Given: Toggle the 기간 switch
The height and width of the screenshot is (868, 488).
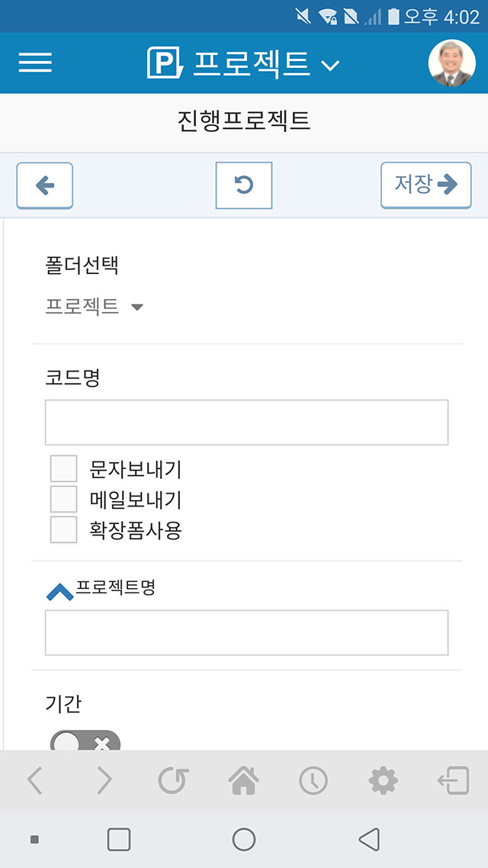Looking at the screenshot, I should pos(85,740).
